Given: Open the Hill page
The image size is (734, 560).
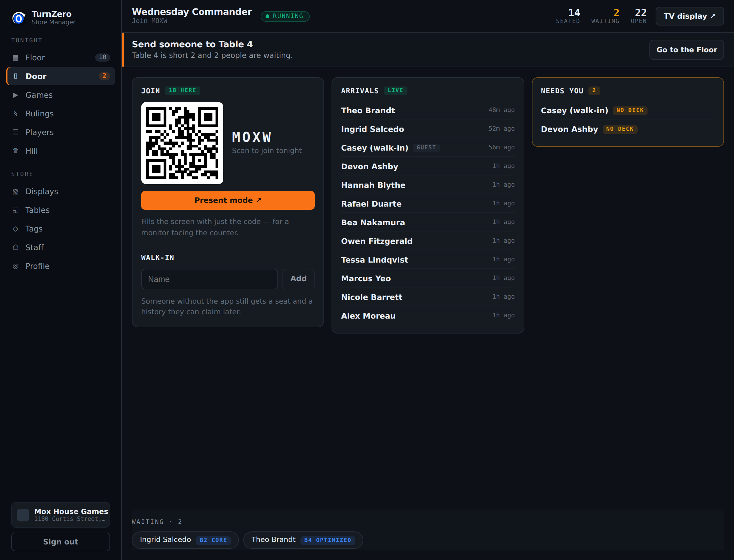Looking at the screenshot, I should pyautogui.click(x=61, y=151).
